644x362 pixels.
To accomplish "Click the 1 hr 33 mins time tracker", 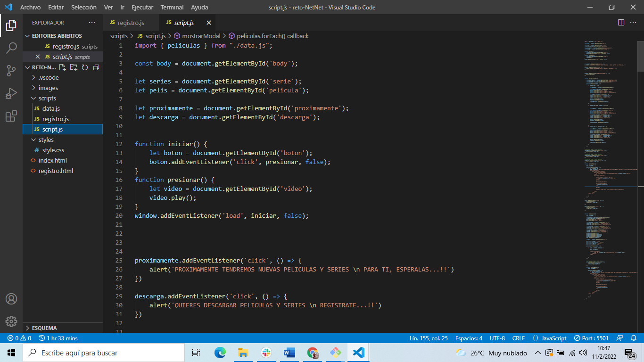I will point(58,338).
